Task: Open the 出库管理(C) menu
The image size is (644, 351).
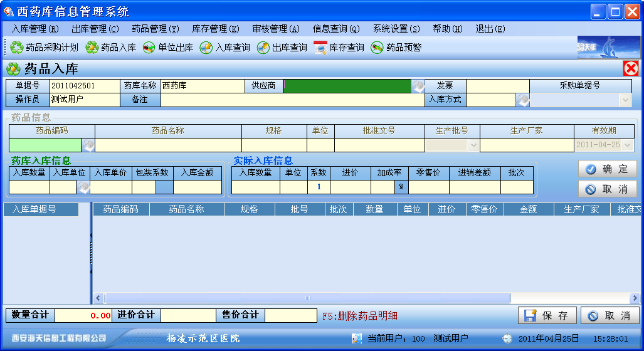Action: (x=95, y=29)
